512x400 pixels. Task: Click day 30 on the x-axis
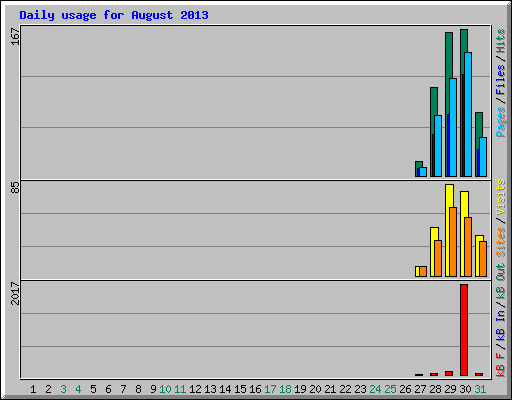(x=465, y=389)
